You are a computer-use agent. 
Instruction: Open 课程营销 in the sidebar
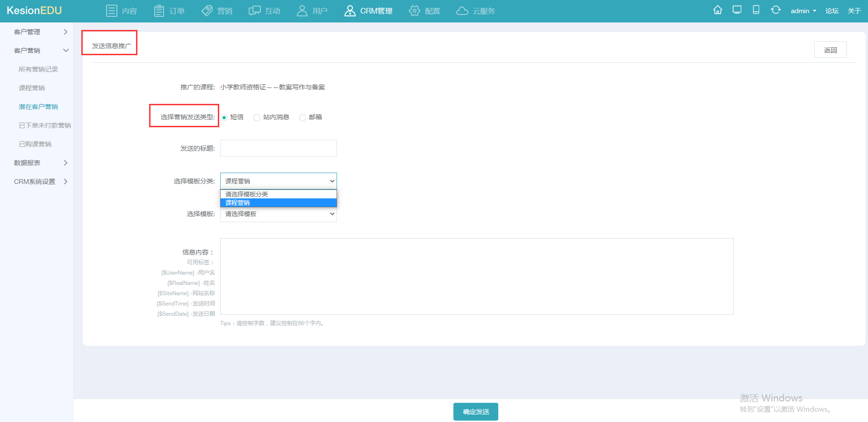tap(32, 88)
